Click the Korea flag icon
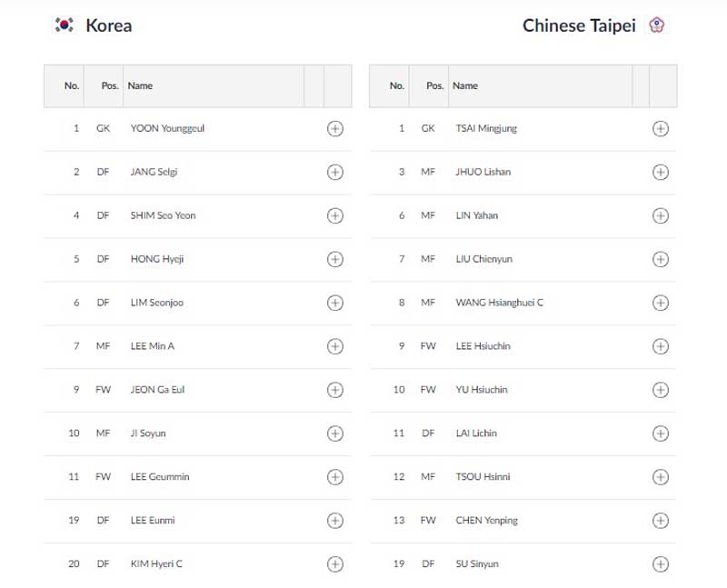 click(64, 25)
